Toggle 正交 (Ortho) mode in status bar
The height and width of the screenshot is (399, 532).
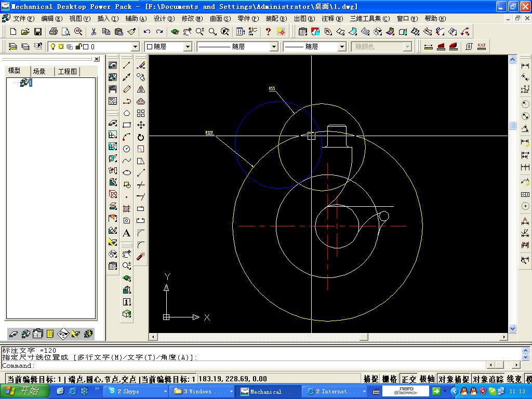point(409,379)
